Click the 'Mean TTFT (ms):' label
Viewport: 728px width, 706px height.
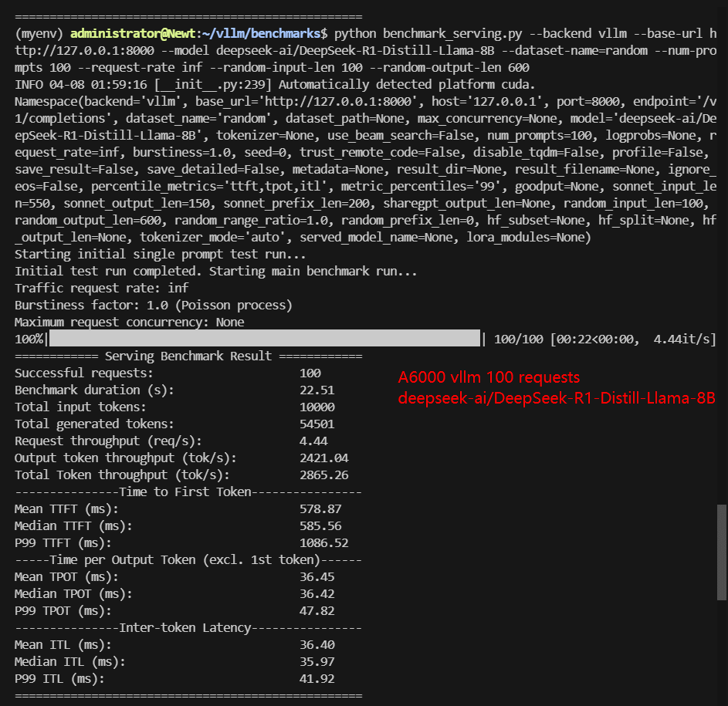click(x=66, y=509)
